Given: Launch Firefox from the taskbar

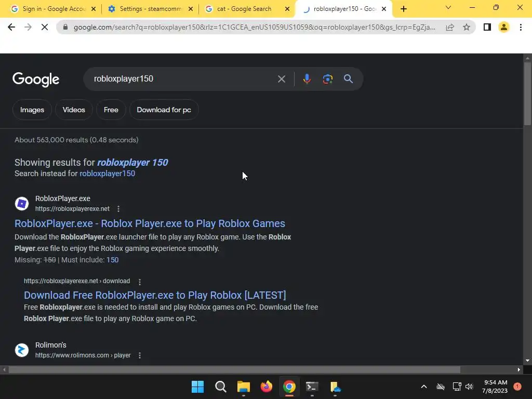Looking at the screenshot, I should tap(267, 387).
